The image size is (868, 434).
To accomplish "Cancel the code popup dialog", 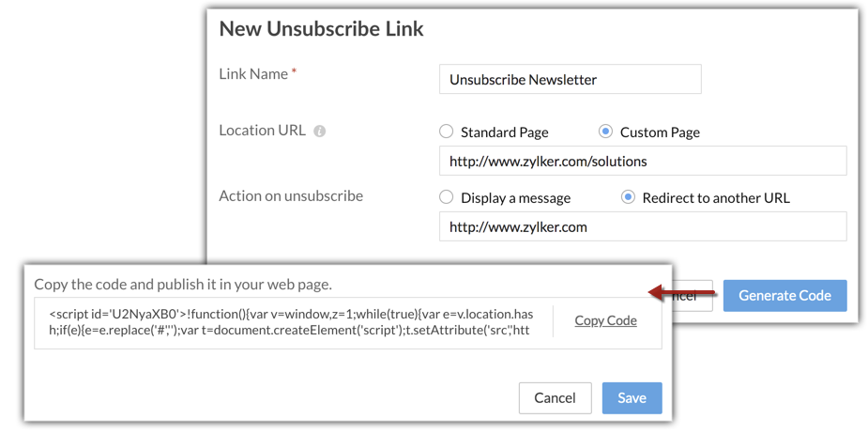I will [555, 397].
